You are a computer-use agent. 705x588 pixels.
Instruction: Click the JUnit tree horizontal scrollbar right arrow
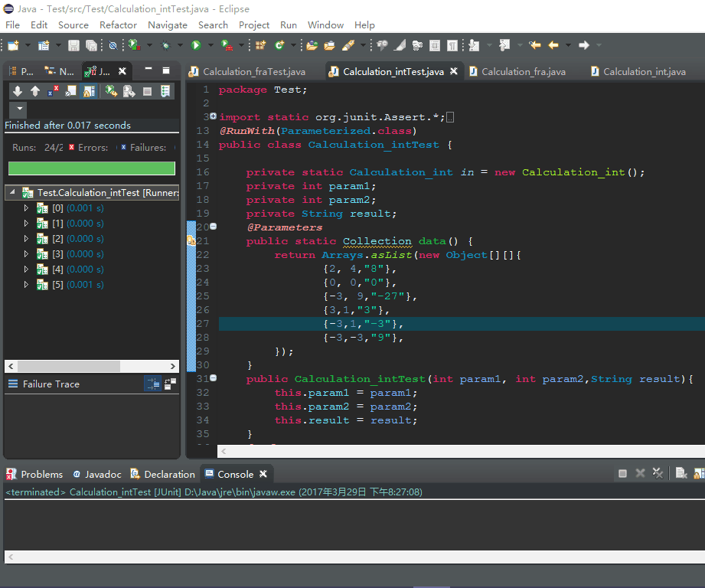pos(173,367)
